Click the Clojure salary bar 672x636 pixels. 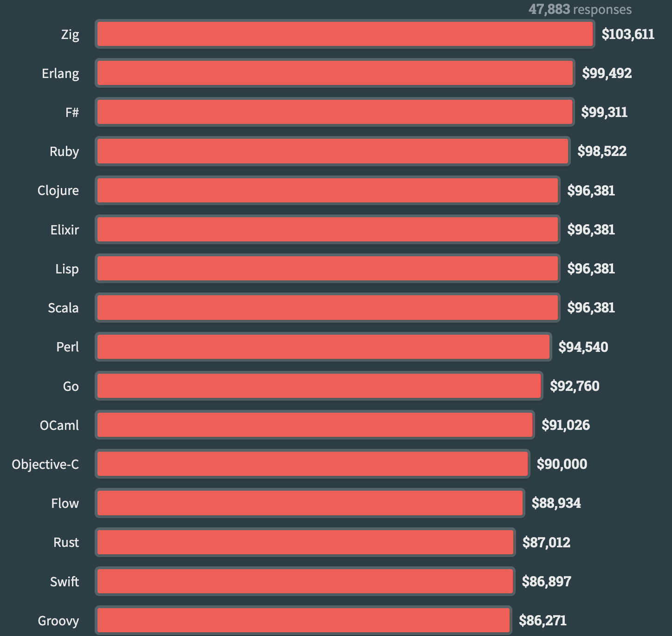coord(328,190)
